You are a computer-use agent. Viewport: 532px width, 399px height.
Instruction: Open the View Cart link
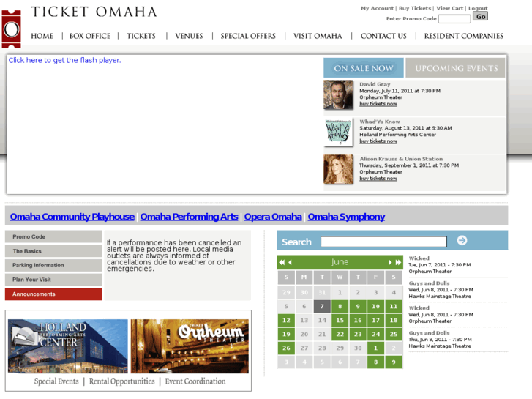pyautogui.click(x=449, y=8)
